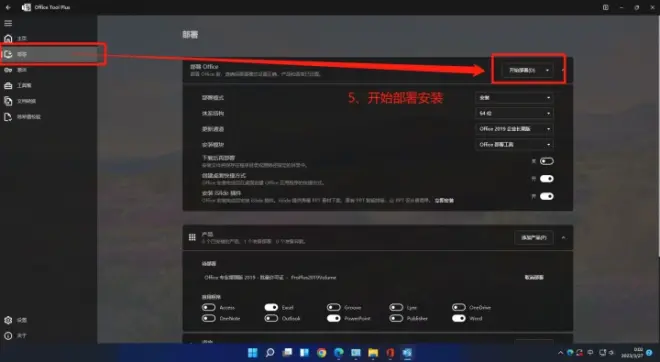Collapse the products section chevron

[563, 238]
